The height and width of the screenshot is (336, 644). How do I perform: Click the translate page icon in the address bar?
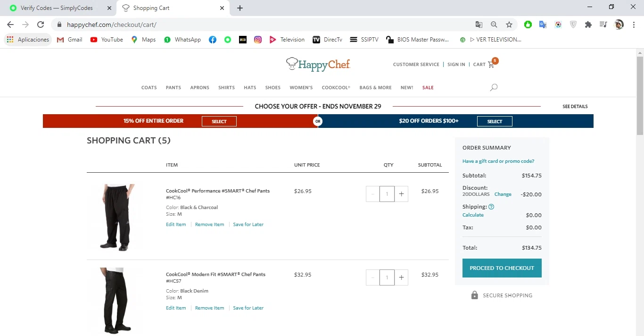coord(479,25)
